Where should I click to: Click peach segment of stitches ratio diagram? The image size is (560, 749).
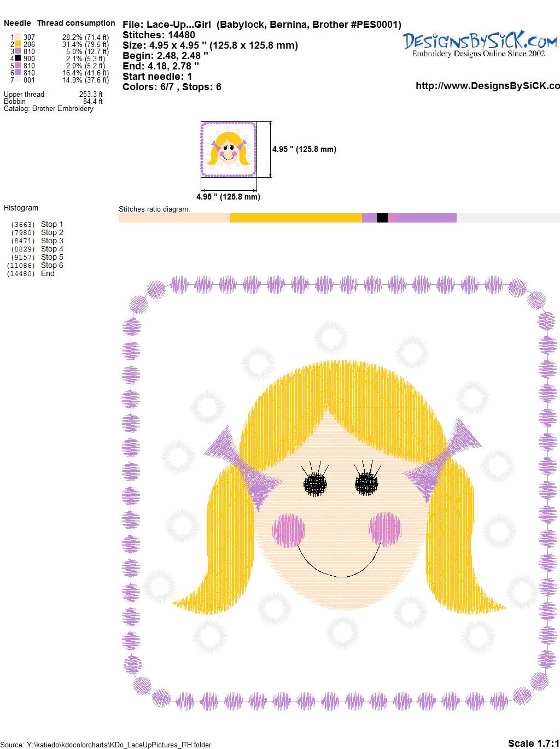tap(174, 218)
